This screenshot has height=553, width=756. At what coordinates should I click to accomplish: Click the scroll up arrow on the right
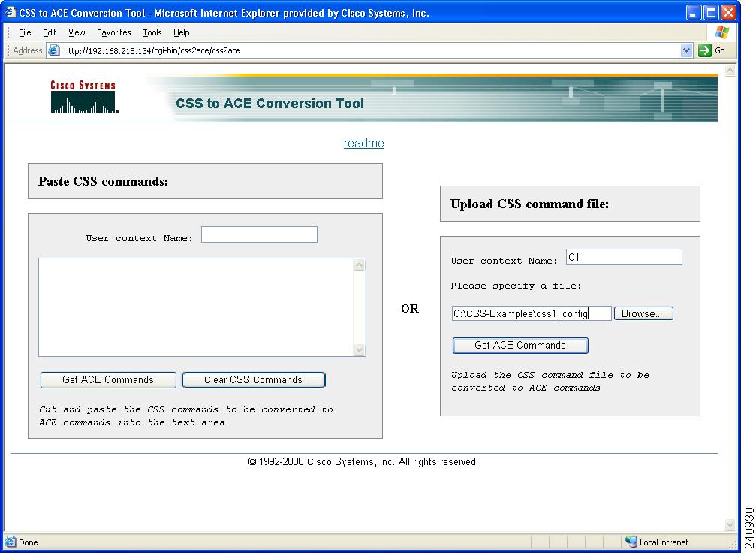pos(729,70)
